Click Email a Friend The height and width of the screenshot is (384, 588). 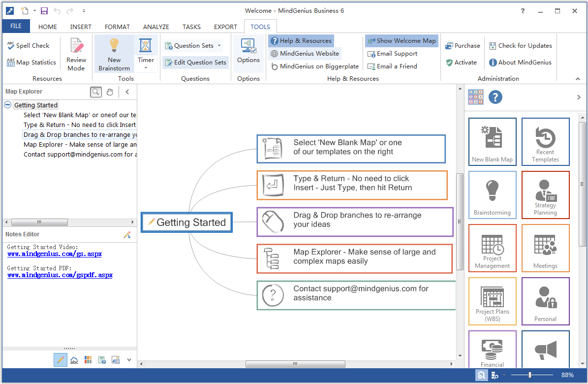point(392,66)
